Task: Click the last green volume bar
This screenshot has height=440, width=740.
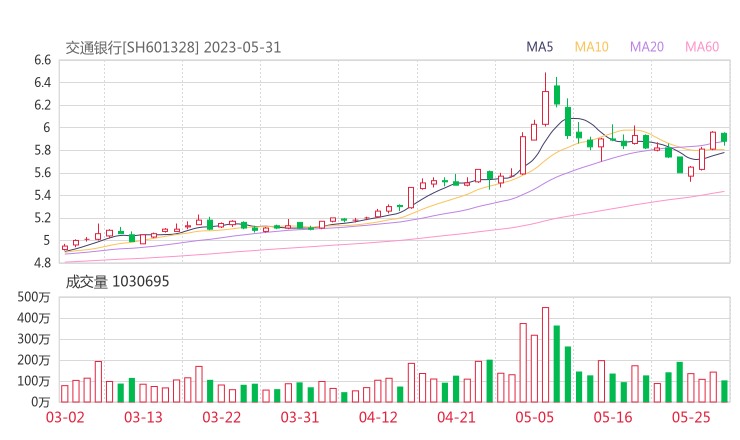Action: coord(724,391)
